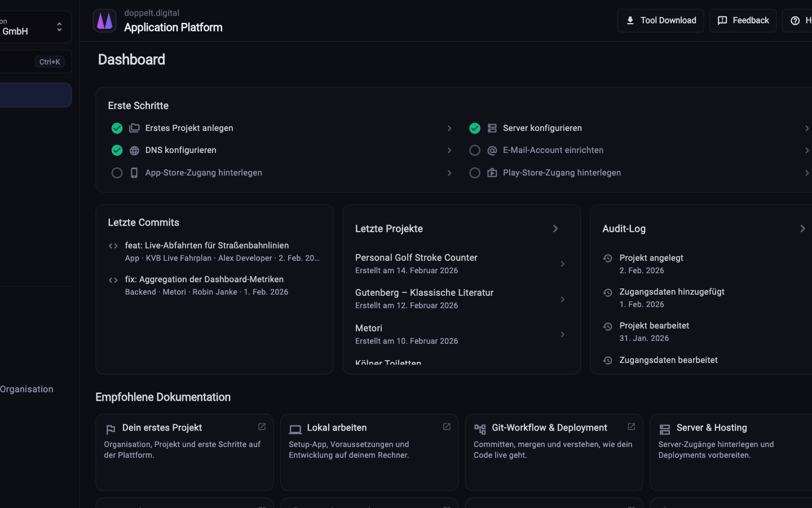
Task: Click the speech bubble icon in Feedback
Action: pyautogui.click(x=722, y=20)
